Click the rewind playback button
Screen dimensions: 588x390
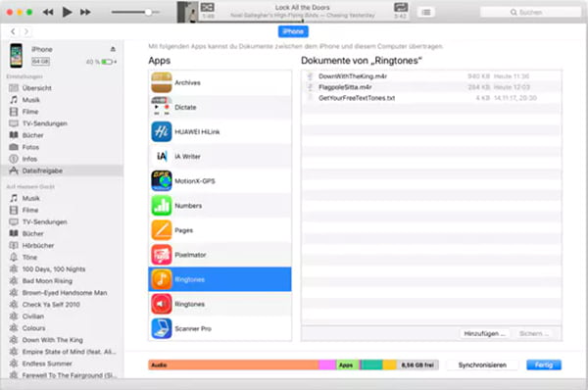(48, 13)
